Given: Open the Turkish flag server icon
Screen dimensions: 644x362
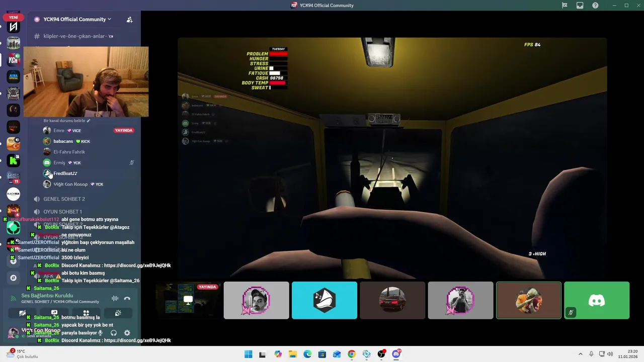Looking at the screenshot, I should click(14, 144).
